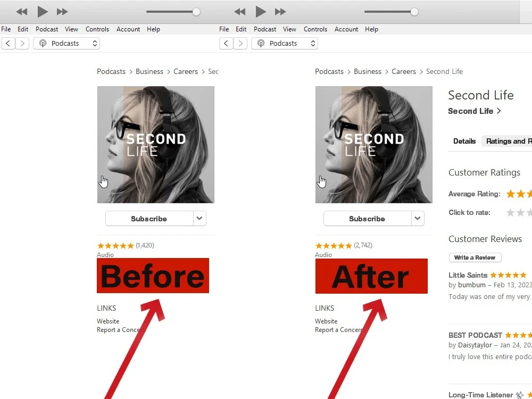This screenshot has width=532, height=399.
Task: Click the Business breadcrumb in the right window
Action: (368, 72)
